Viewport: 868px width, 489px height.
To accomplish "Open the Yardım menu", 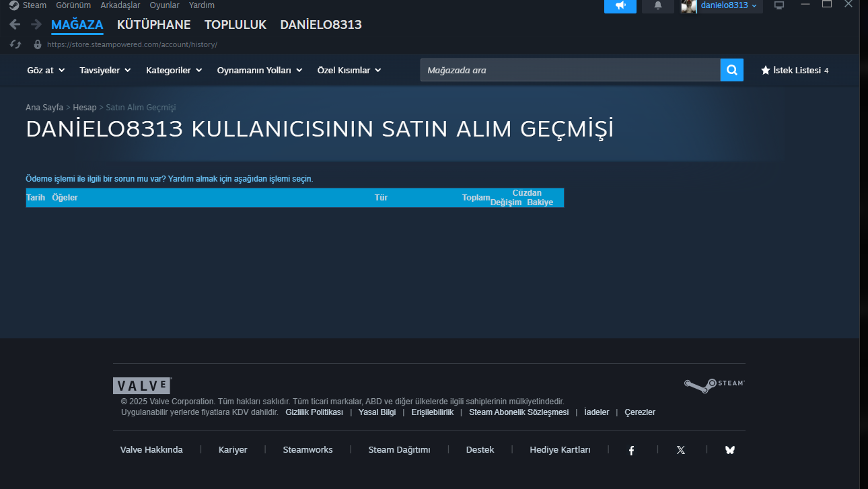I will [202, 5].
